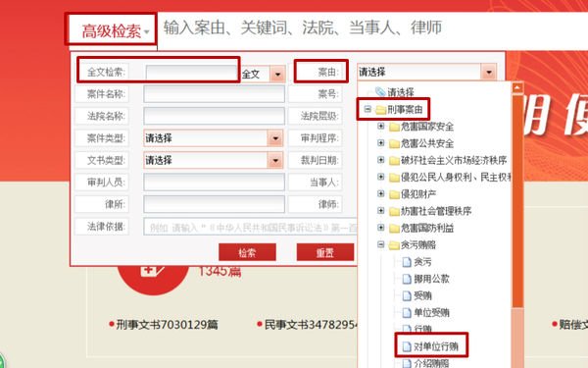The width and height of the screenshot is (588, 368).
Task: Open the 案由 请选择 dropdown arrow
Action: [x=489, y=72]
